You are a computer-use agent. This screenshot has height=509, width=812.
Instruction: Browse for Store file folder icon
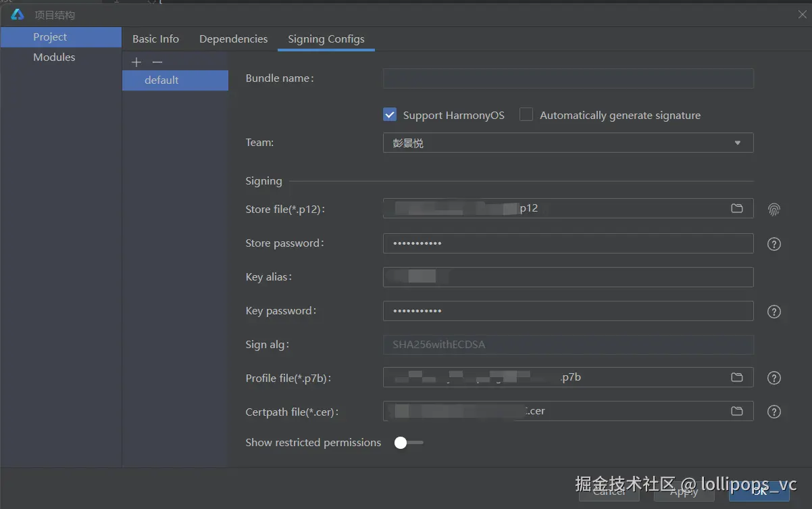737,208
